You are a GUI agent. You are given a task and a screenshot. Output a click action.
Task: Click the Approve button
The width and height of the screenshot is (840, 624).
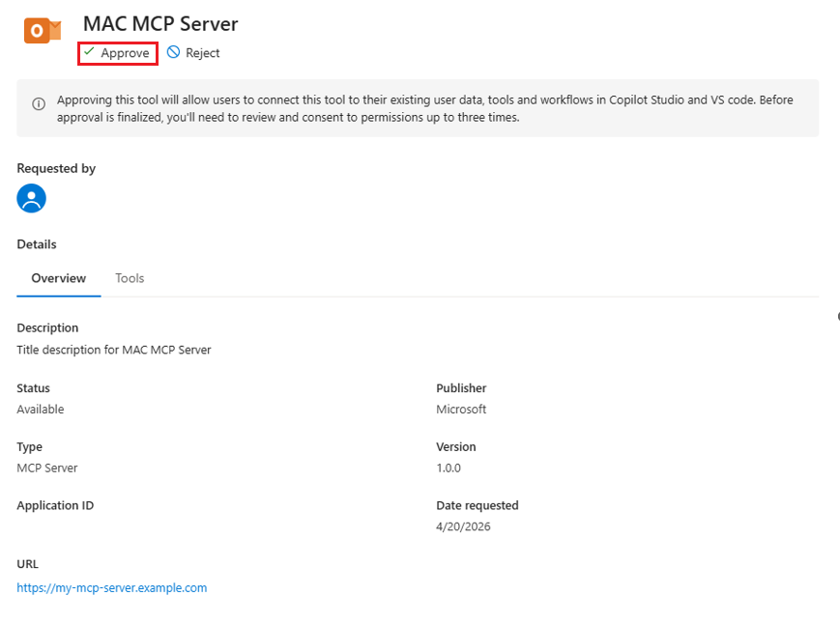point(117,53)
